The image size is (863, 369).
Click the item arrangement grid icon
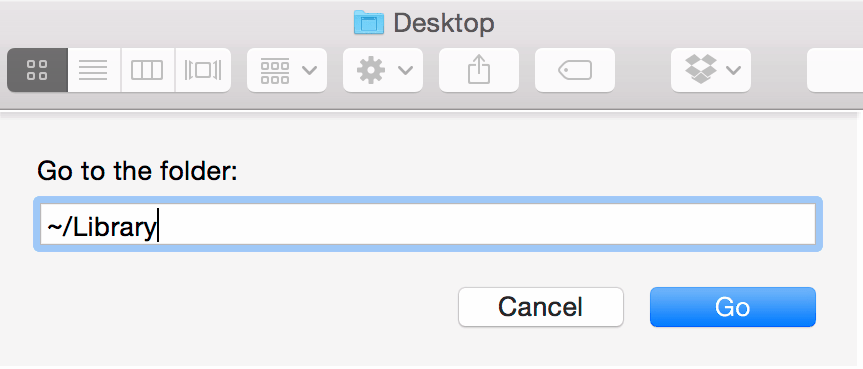[x=275, y=70]
